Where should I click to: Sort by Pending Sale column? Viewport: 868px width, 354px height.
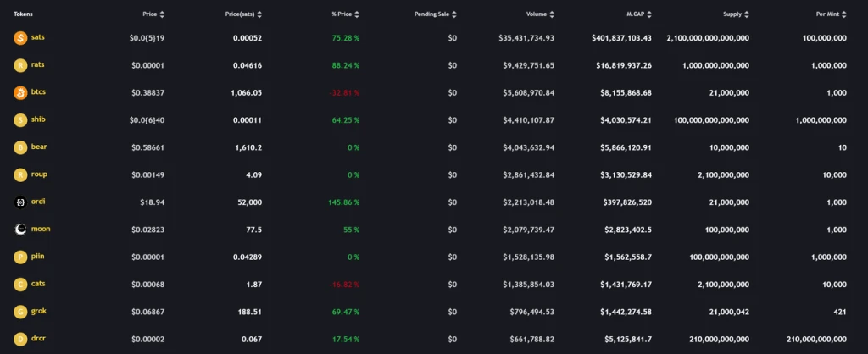tap(454, 14)
